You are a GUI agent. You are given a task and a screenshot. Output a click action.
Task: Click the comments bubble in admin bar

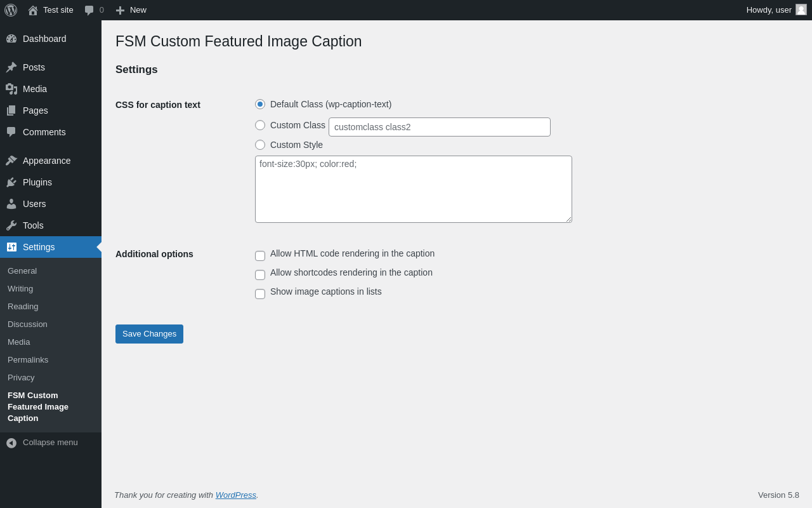[89, 10]
